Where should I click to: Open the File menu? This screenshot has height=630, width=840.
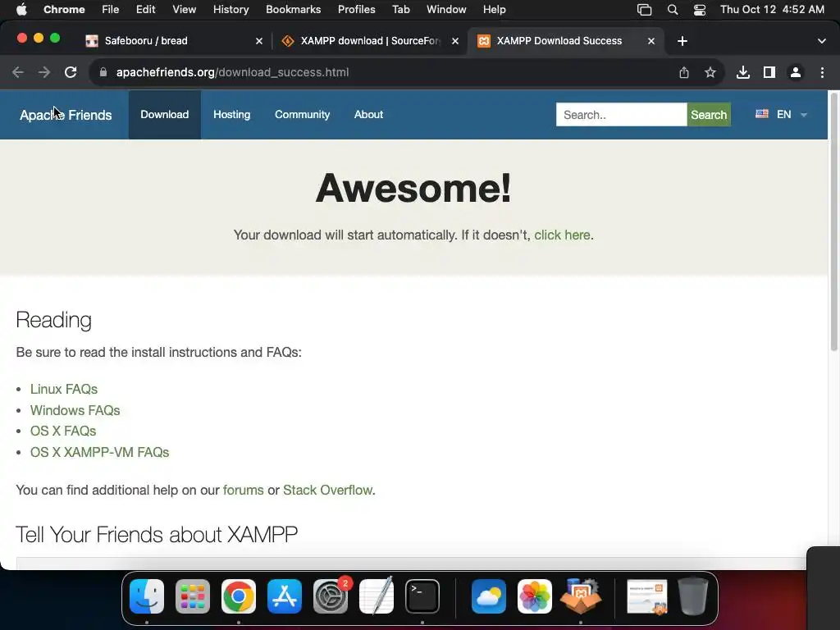tap(111, 10)
